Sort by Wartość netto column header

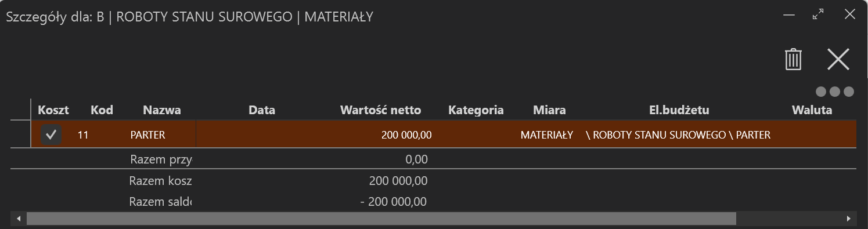pyautogui.click(x=380, y=110)
